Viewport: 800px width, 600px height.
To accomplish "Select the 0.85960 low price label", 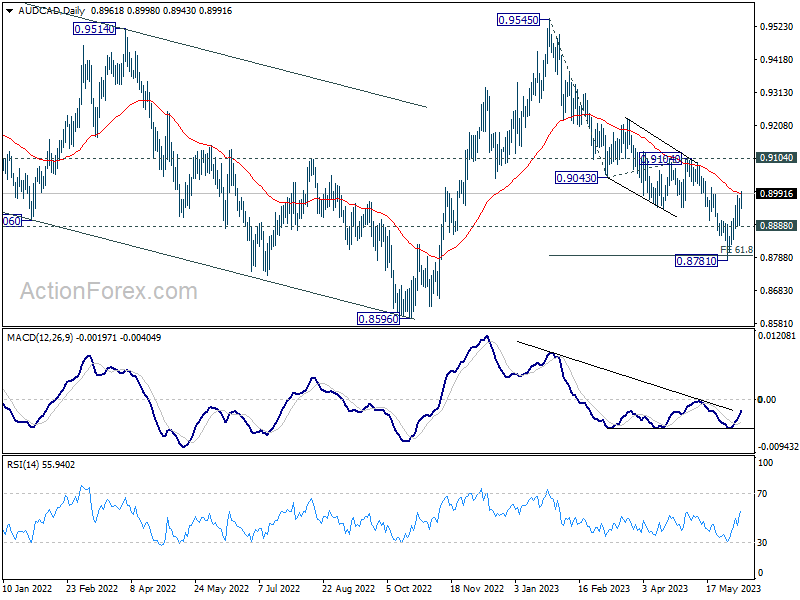I will 379,319.
